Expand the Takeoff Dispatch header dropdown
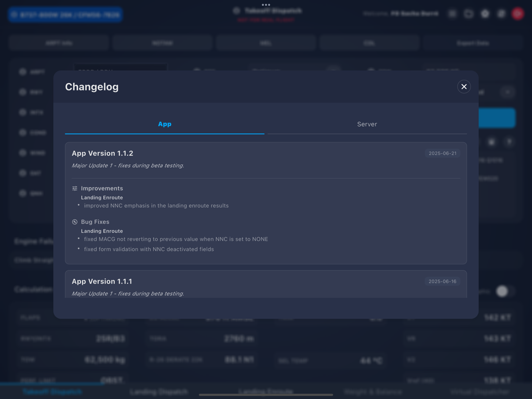The height and width of the screenshot is (399, 532). tap(266, 10)
